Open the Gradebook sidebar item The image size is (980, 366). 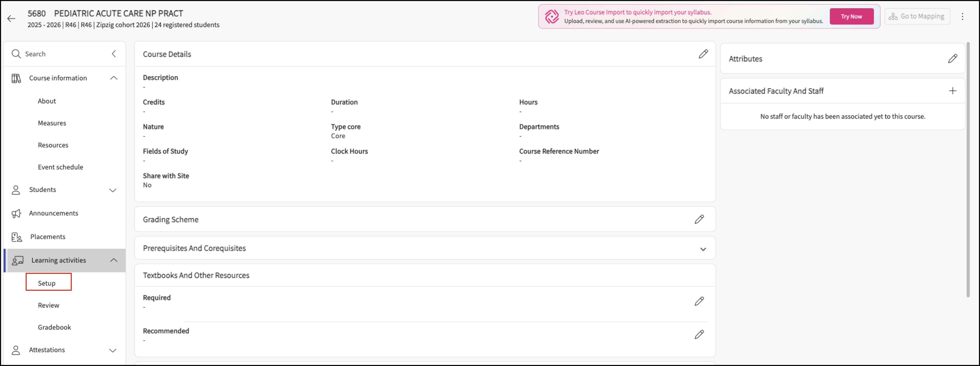click(x=54, y=327)
